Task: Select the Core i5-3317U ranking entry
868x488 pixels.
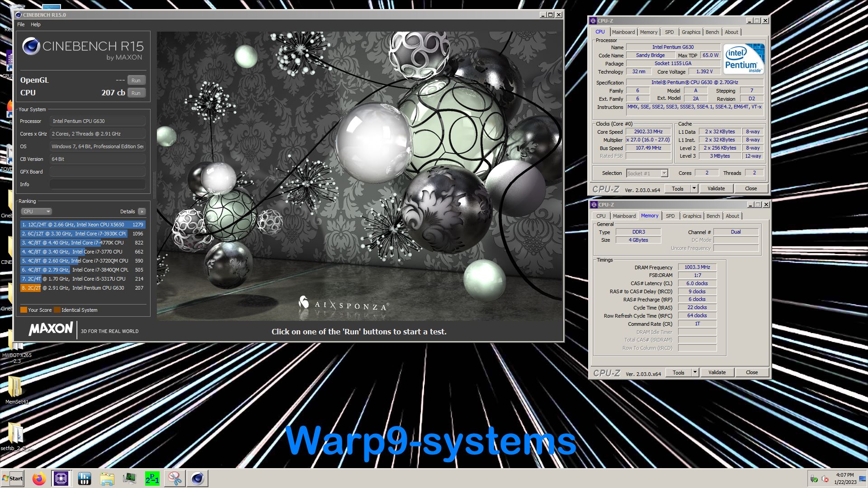Action: click(83, 279)
